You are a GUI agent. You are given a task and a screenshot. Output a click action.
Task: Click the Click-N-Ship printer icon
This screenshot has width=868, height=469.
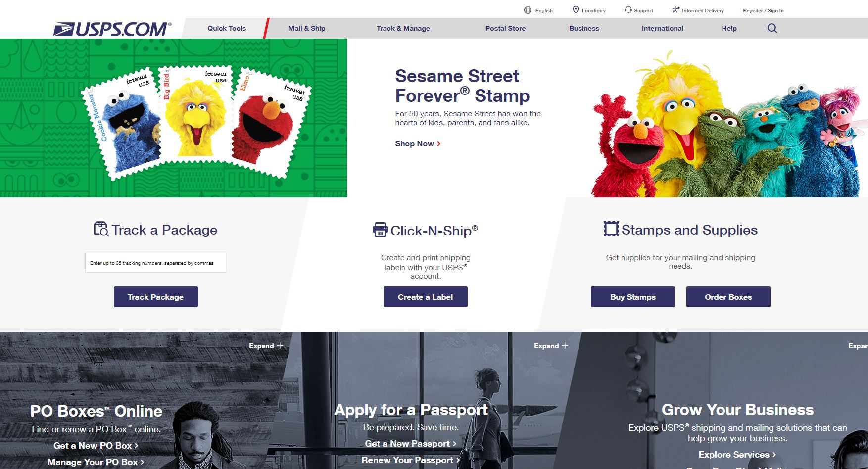point(380,230)
